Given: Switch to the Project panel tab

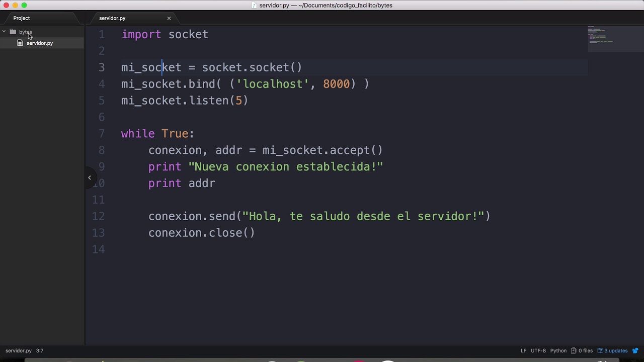Looking at the screenshot, I should (x=22, y=18).
